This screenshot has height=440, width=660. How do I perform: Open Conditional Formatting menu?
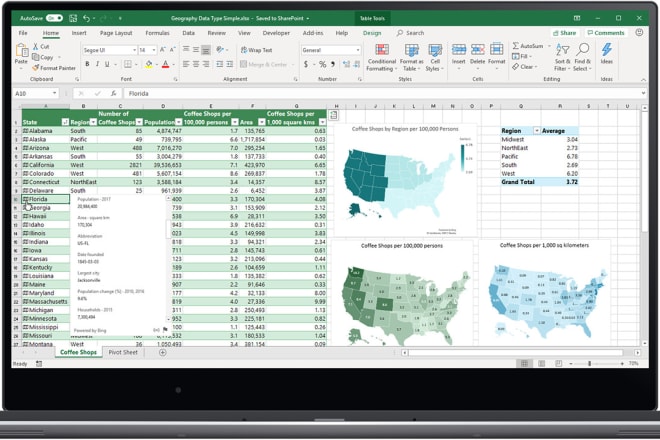pyautogui.click(x=382, y=57)
